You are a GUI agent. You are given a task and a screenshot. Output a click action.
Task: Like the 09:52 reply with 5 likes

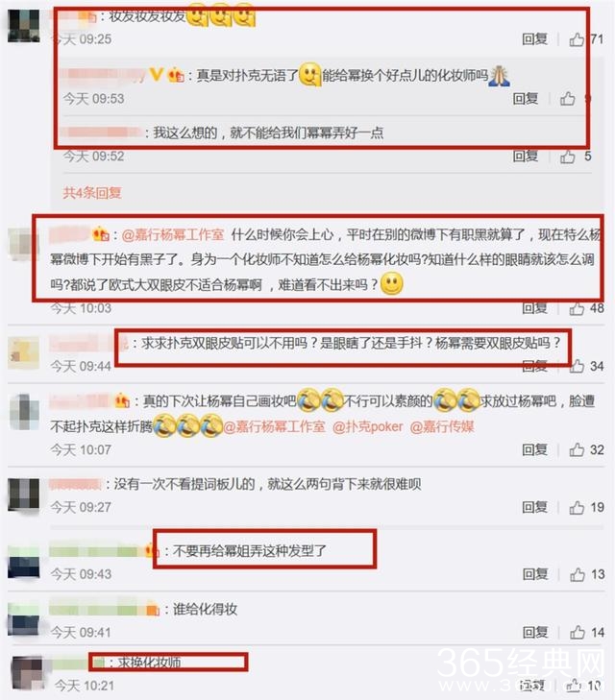(568, 157)
